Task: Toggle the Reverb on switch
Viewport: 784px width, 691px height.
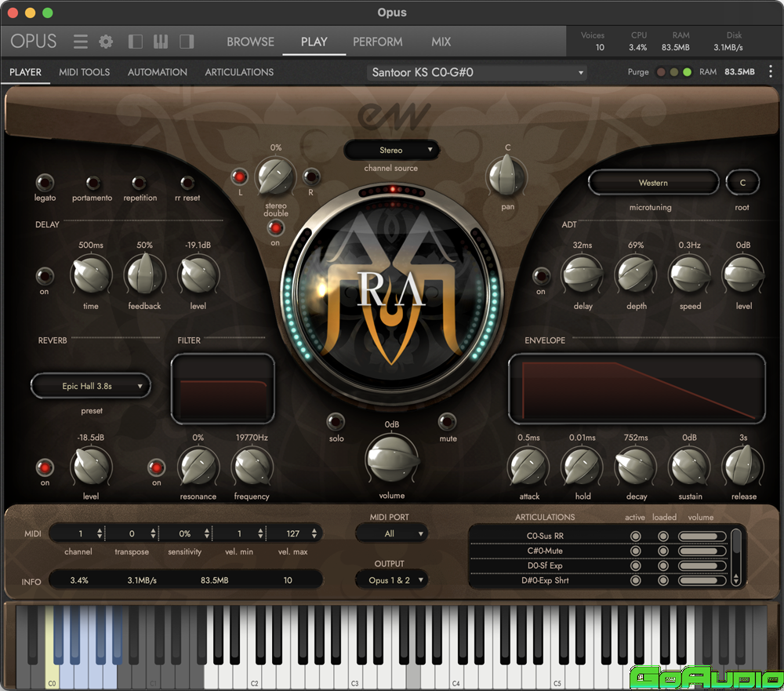Action: tap(45, 467)
